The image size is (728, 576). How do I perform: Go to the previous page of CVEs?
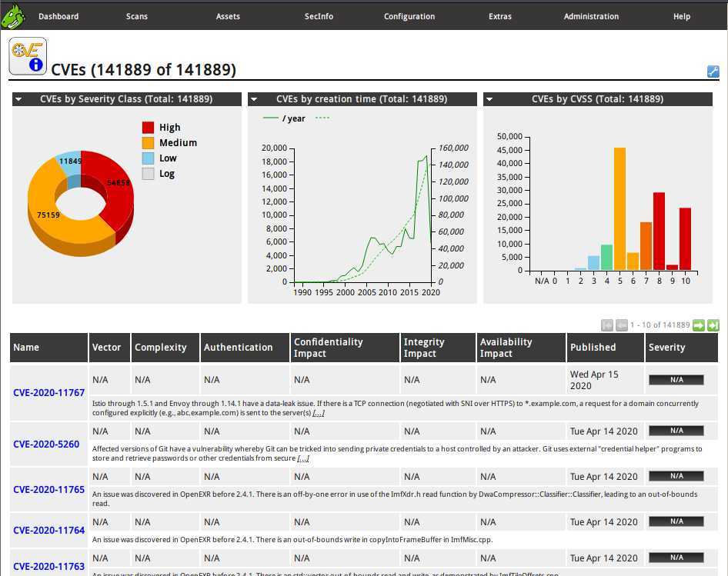tap(622, 325)
